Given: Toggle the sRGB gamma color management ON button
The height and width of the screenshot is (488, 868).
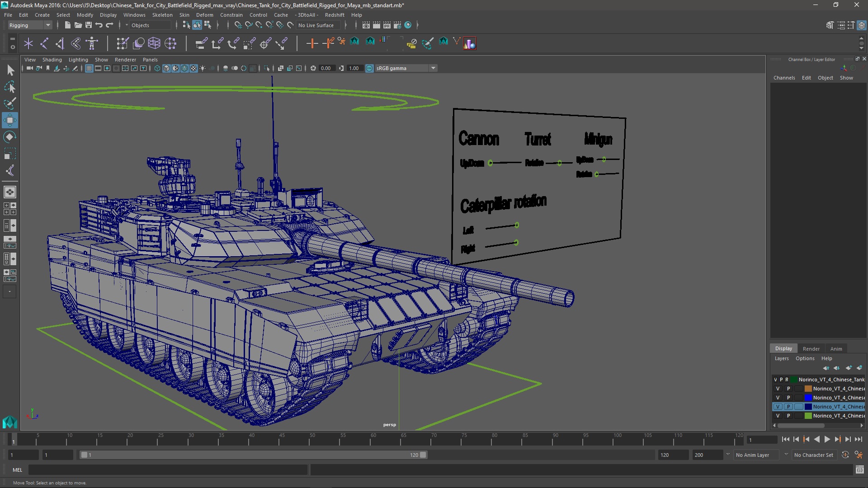Looking at the screenshot, I should point(369,68).
